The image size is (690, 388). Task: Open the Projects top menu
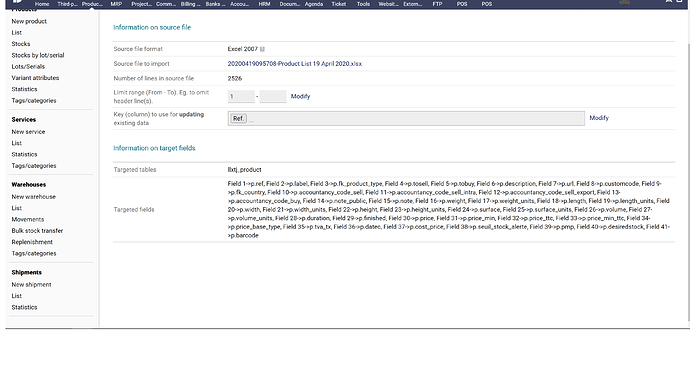(x=141, y=4)
